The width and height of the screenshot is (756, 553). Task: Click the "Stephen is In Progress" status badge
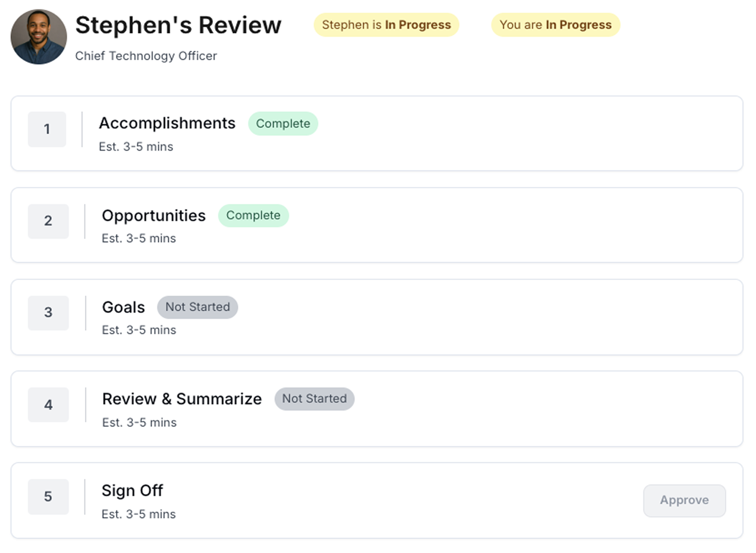tap(386, 25)
